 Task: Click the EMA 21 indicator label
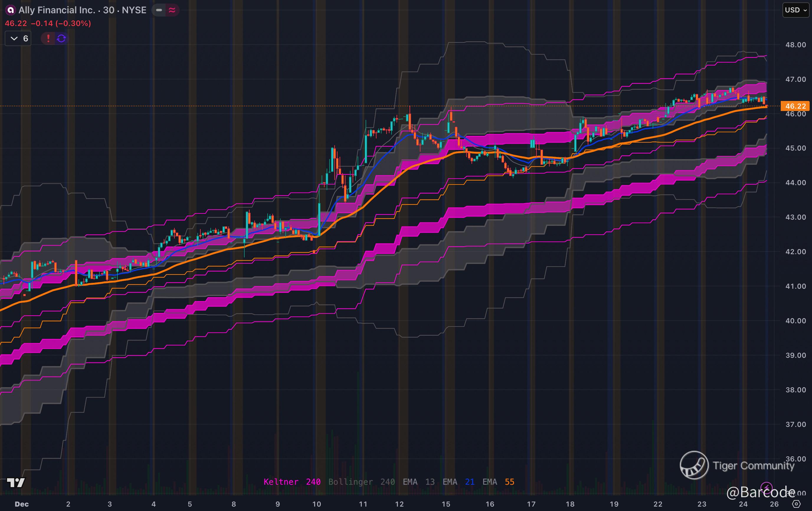tap(458, 482)
